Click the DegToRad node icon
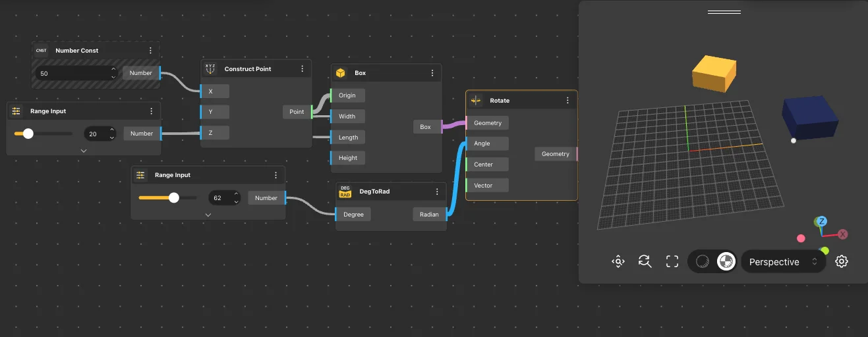868x337 pixels. (345, 192)
